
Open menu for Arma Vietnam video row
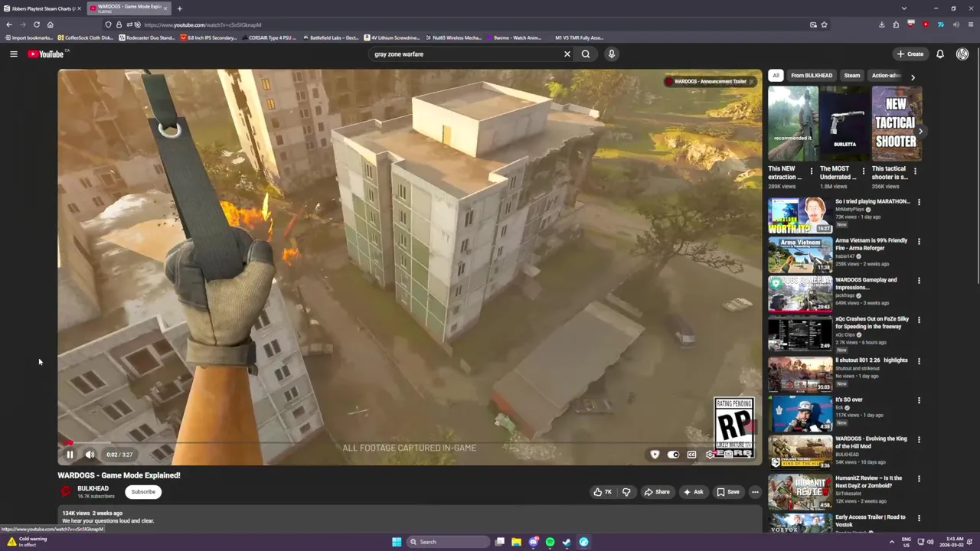[x=919, y=241]
